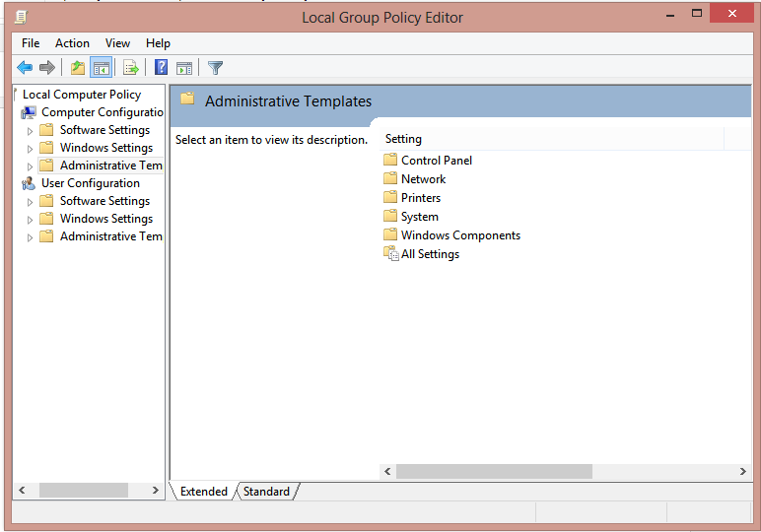Select the Printers label in list
Screen dimensions: 761x532
pos(421,198)
